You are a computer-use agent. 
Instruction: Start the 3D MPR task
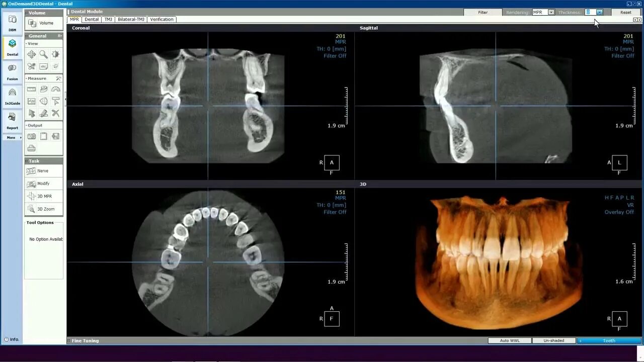click(x=44, y=196)
